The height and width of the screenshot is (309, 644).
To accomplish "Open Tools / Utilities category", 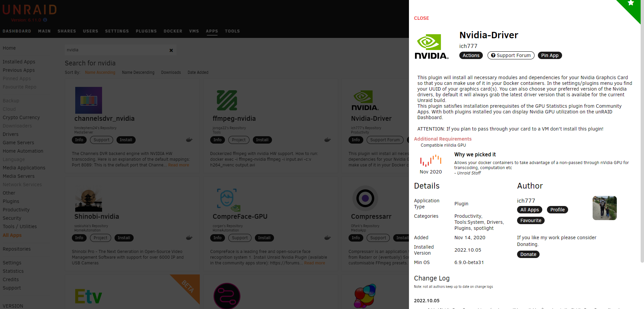I will tap(20, 226).
